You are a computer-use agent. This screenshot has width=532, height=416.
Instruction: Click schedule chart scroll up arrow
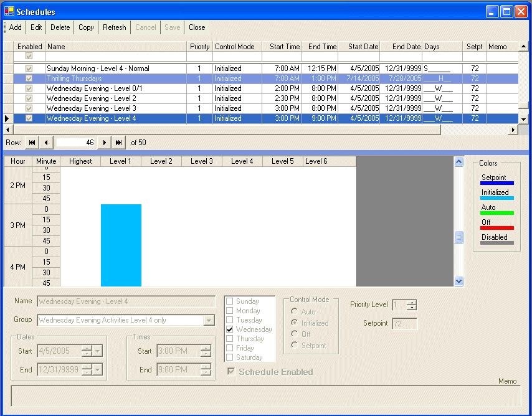click(458, 162)
